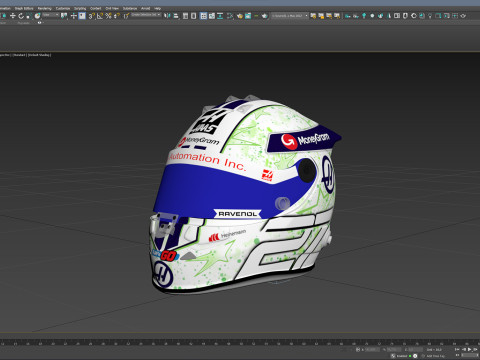480x360 pixels.
Task: Toggle Spinner Snap
Action: (x=117, y=16)
